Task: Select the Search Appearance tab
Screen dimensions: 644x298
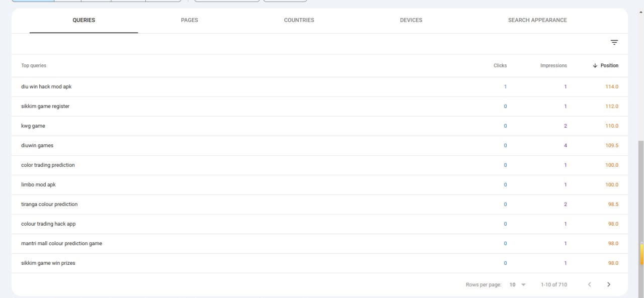Action: [x=537, y=20]
